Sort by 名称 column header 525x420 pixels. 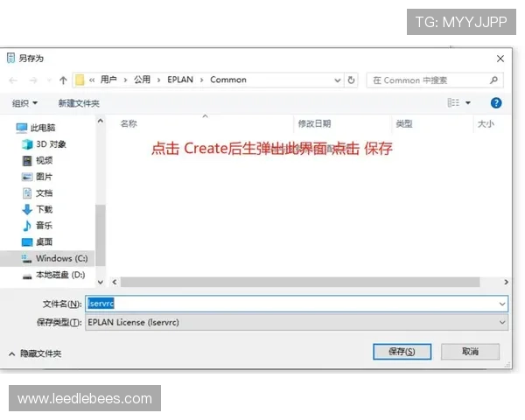tap(129, 123)
